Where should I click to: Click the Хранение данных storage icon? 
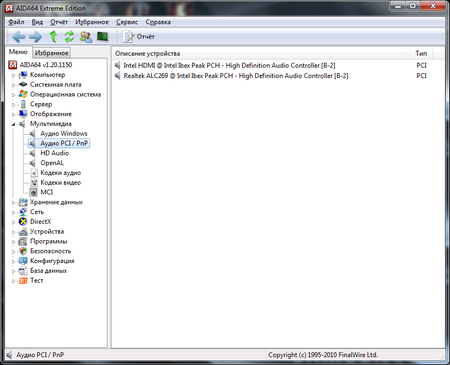(23, 202)
